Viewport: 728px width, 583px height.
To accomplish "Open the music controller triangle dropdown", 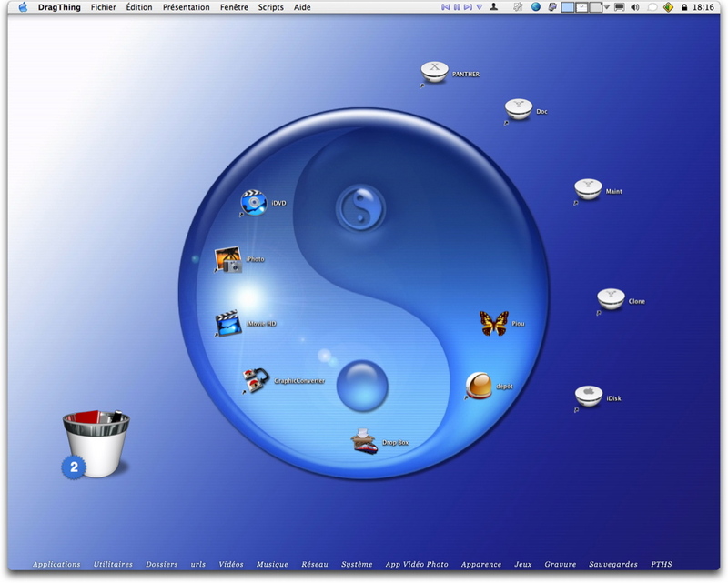I will tap(480, 7).
